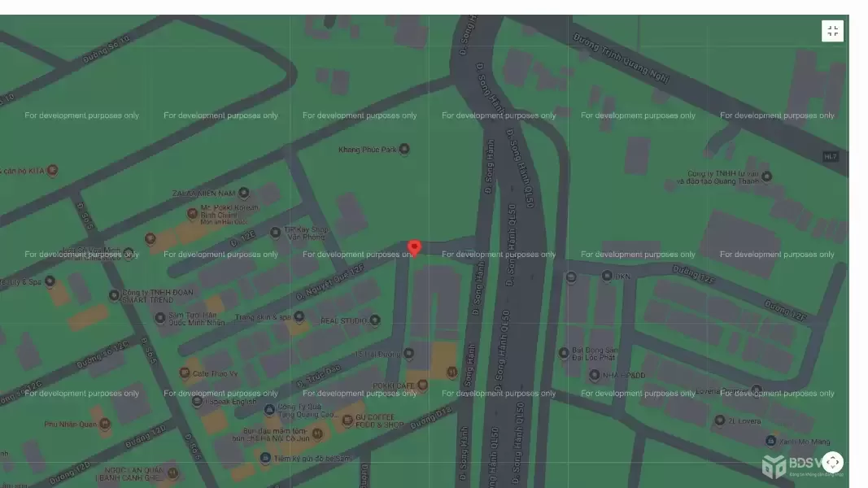The width and height of the screenshot is (868, 488).
Task: Open Mr. Pokki Korean restaurant marker
Action: 193,213
